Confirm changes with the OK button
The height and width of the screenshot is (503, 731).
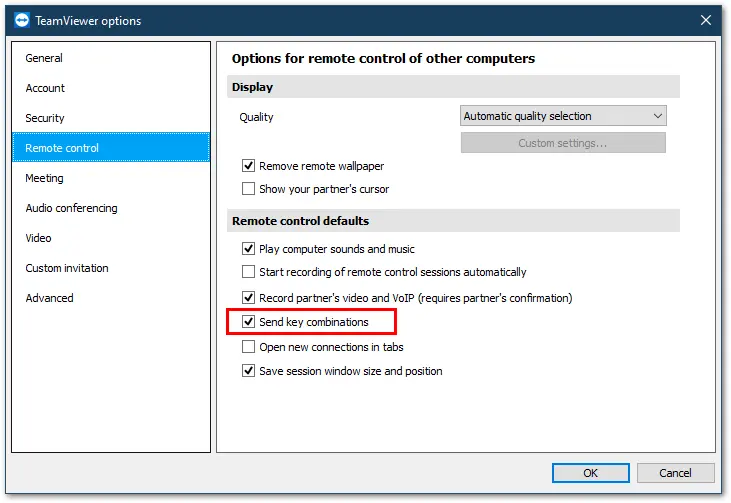point(590,473)
